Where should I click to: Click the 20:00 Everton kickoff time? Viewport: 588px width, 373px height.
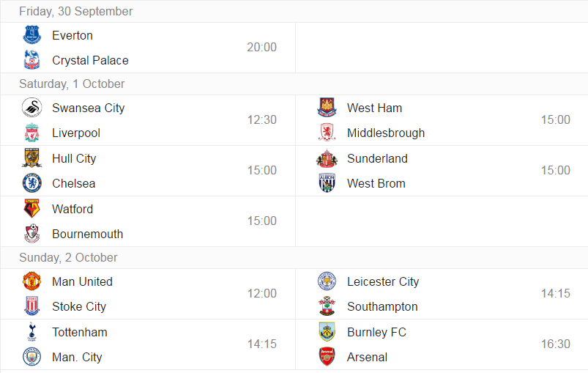(261, 48)
